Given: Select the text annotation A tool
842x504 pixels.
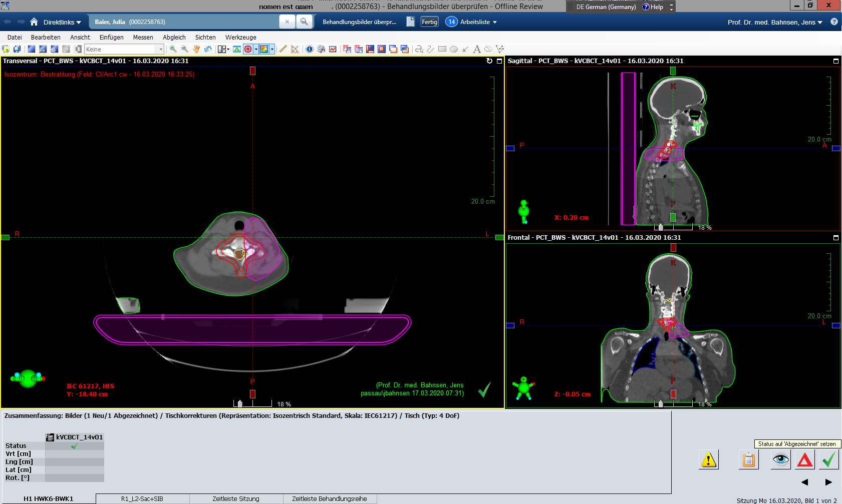Looking at the screenshot, I should [476, 49].
